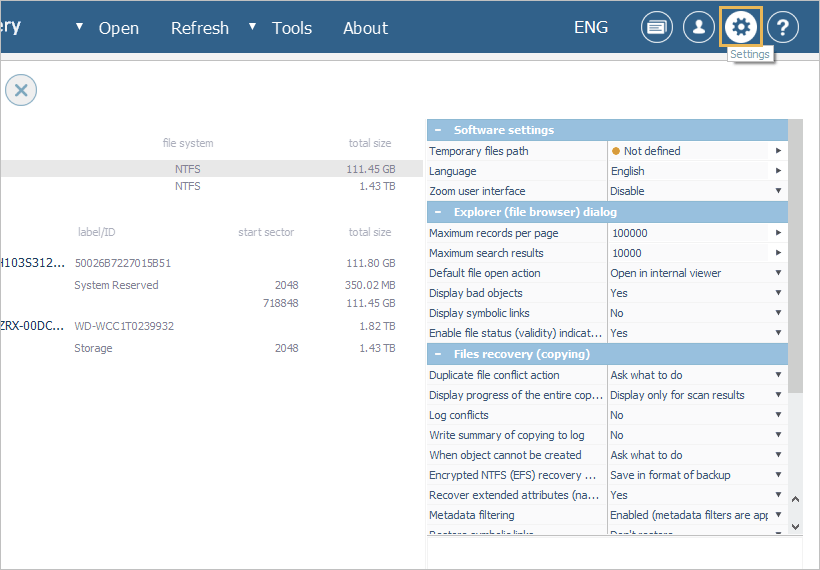Viewport: 820px width, 570px height.
Task: Collapse Explorer (file browser) dialog section
Action: [x=438, y=212]
